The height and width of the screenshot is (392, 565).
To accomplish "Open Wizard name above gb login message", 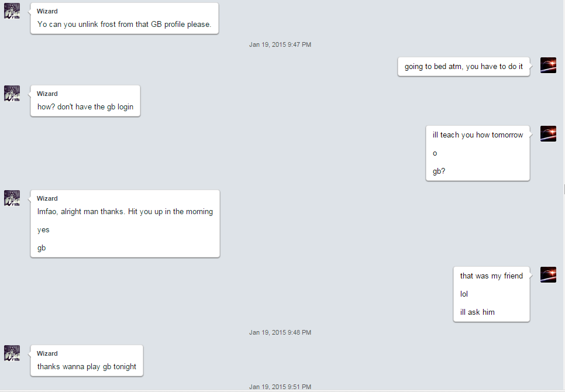I will coord(47,94).
